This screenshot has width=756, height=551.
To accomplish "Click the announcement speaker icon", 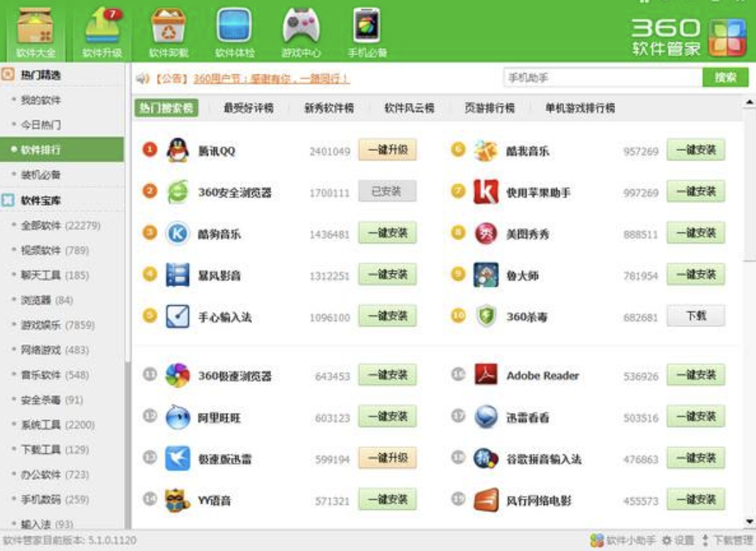I will (142, 78).
